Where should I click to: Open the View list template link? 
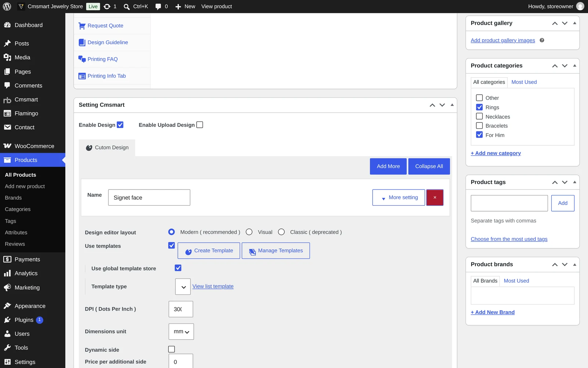click(213, 286)
